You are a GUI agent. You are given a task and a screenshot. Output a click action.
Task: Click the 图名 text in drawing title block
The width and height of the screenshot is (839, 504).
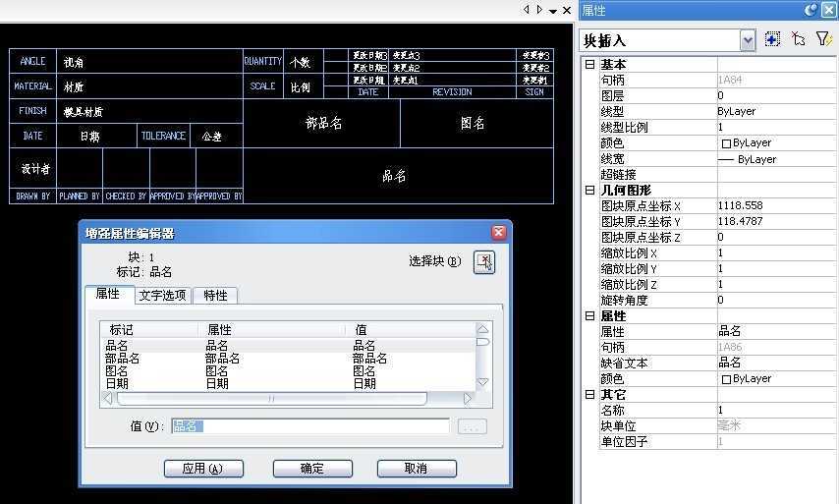click(x=473, y=123)
